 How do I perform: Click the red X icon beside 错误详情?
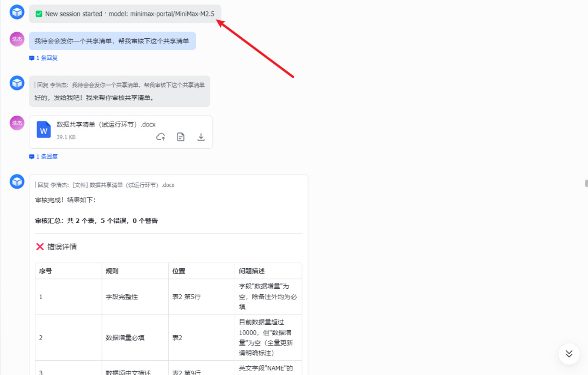[x=40, y=246]
